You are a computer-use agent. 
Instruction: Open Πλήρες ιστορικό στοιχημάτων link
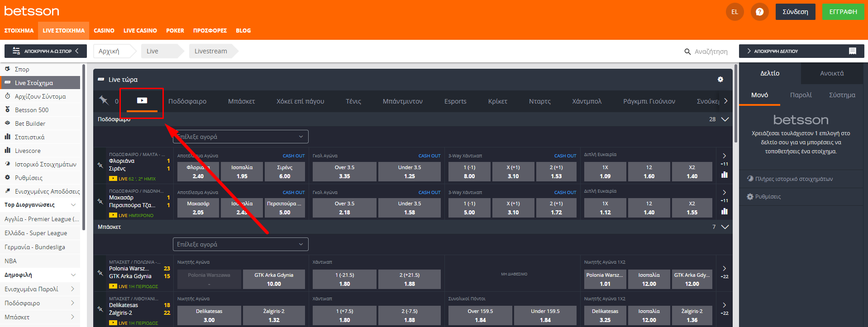[x=794, y=179]
